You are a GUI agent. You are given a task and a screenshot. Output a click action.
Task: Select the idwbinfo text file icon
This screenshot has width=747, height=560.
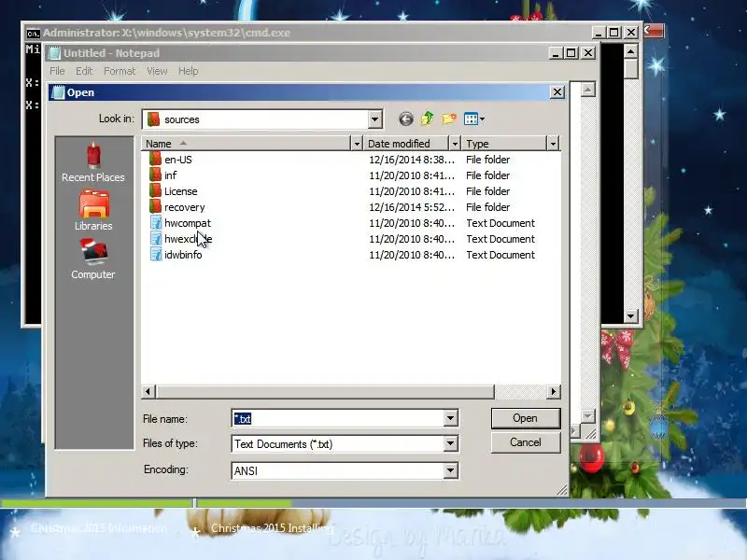point(156,255)
